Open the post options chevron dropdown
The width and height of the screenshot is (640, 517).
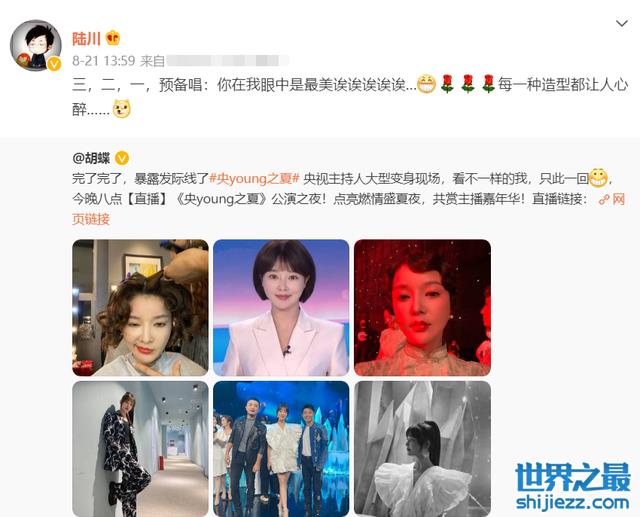point(621,24)
